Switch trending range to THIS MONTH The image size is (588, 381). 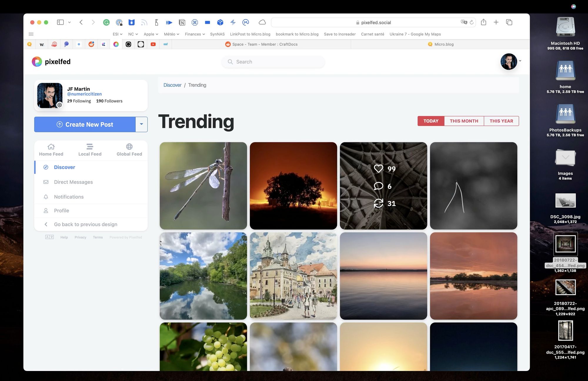[464, 121]
